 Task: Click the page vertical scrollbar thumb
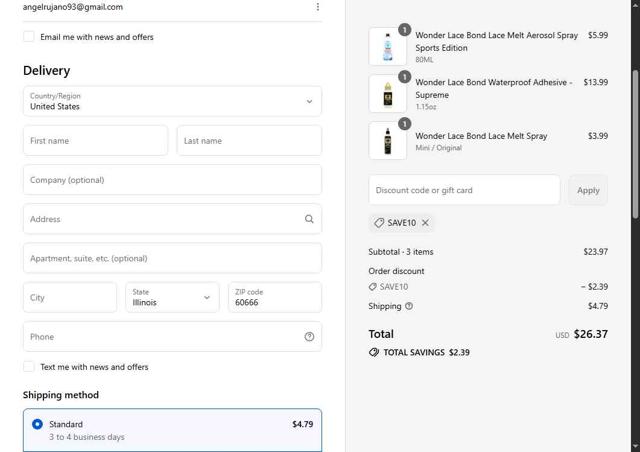636,145
